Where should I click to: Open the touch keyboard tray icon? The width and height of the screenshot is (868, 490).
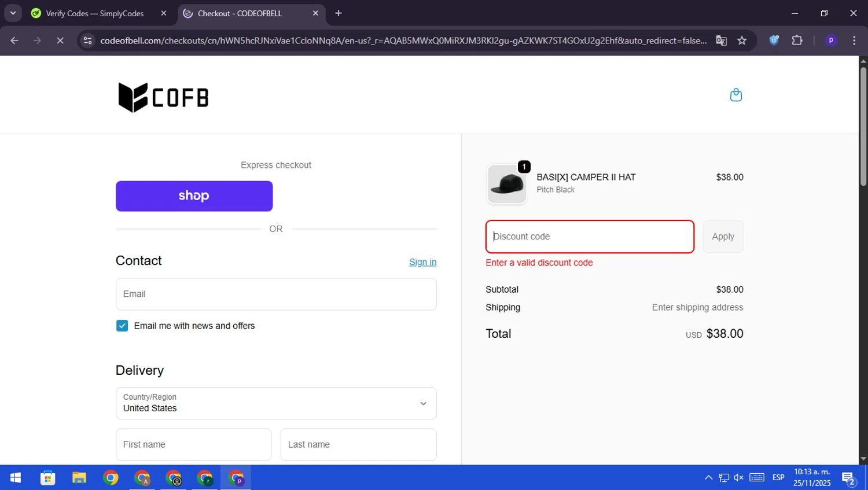click(757, 478)
